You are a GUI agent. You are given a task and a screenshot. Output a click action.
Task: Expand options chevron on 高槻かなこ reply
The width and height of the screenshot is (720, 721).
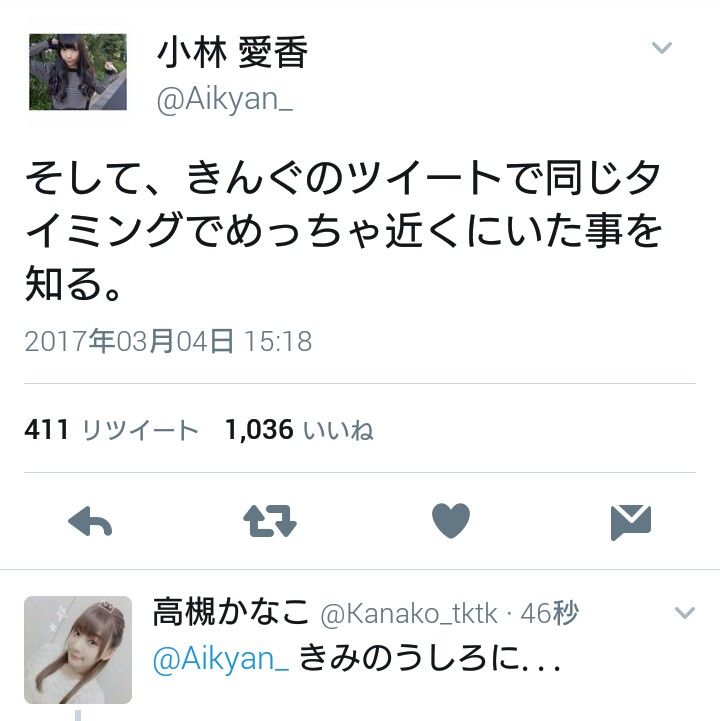685,612
